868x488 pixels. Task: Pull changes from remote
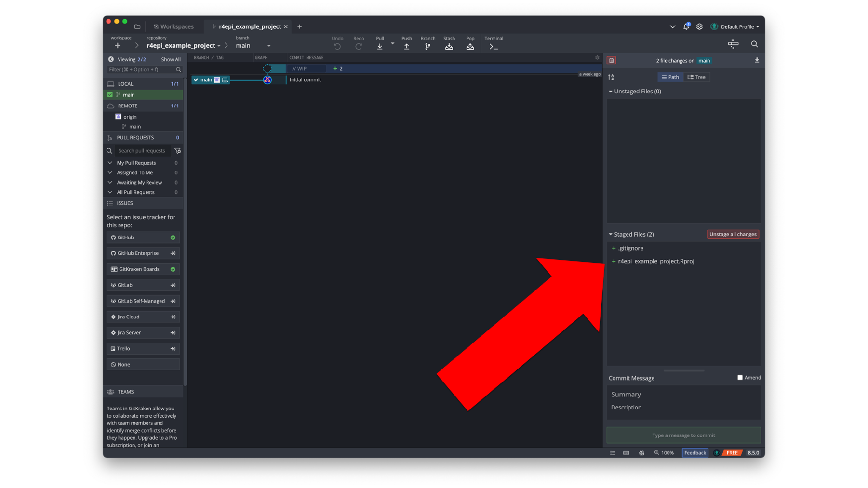pos(380,43)
